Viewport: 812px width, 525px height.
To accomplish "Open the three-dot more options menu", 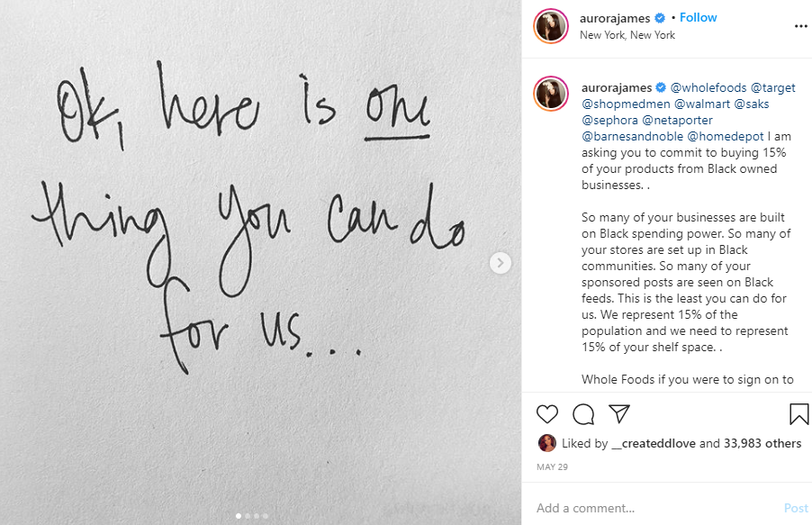I will (x=801, y=26).
